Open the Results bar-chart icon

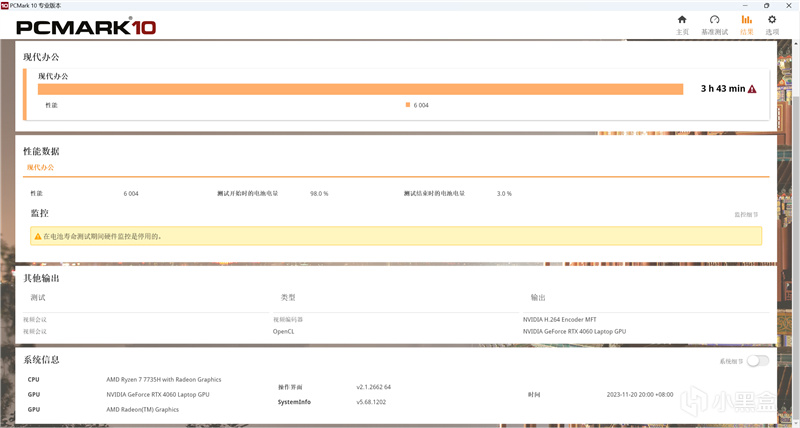(x=746, y=19)
